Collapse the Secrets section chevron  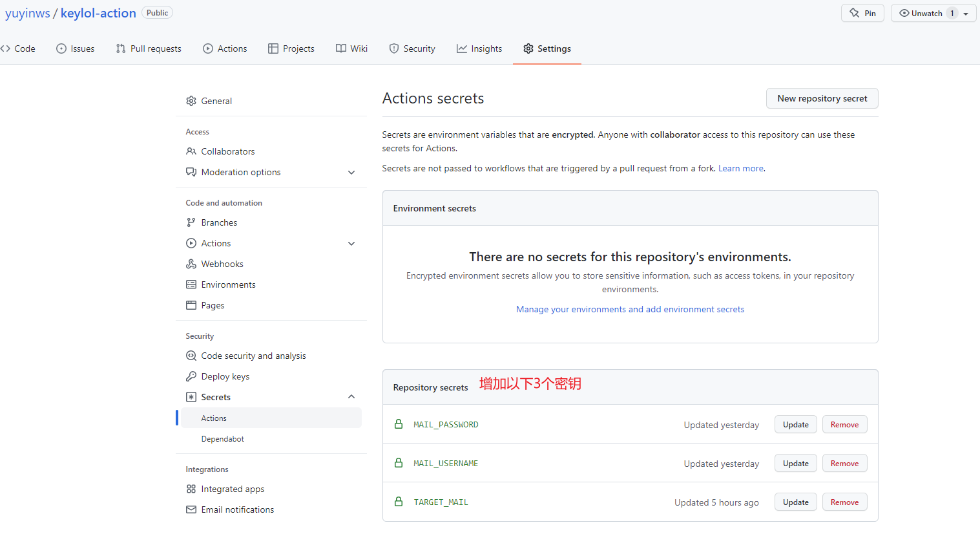click(x=351, y=397)
